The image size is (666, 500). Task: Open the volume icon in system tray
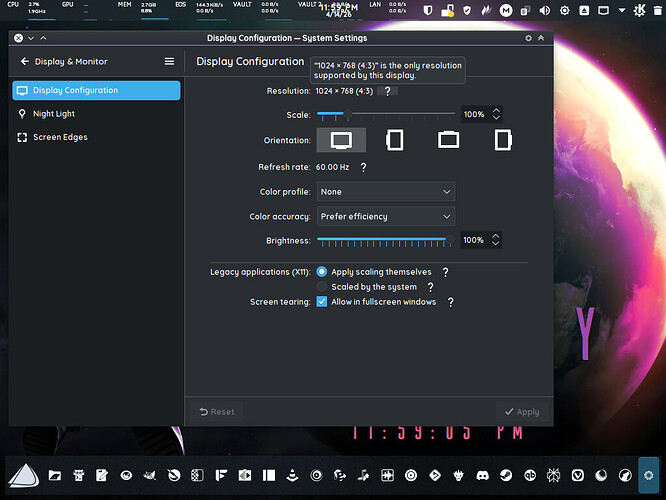545,11
